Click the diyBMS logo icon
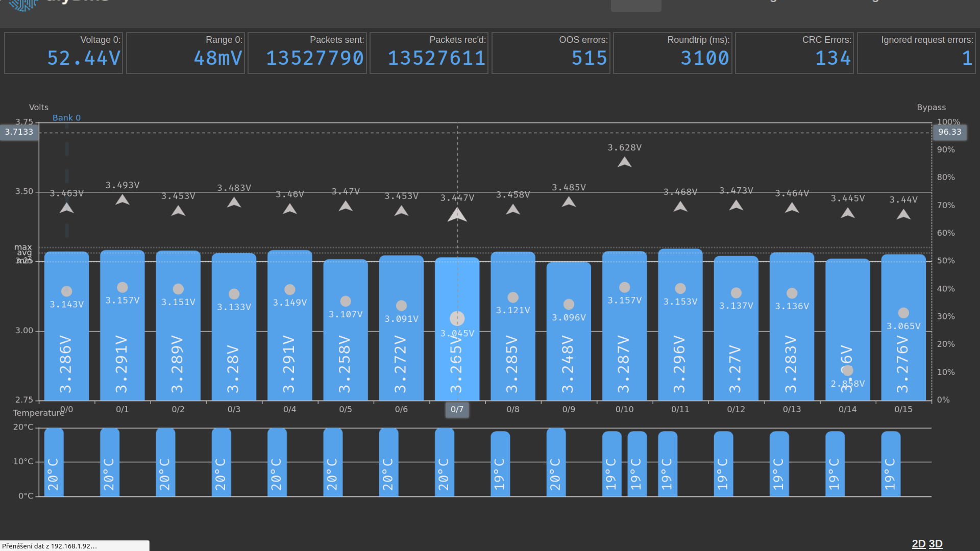 click(23, 4)
